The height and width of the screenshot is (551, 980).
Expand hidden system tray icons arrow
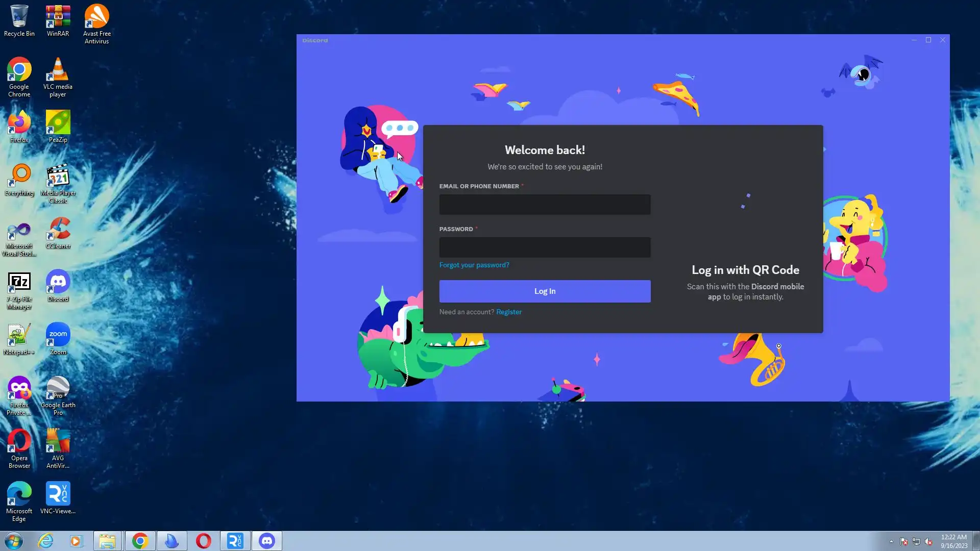(891, 541)
